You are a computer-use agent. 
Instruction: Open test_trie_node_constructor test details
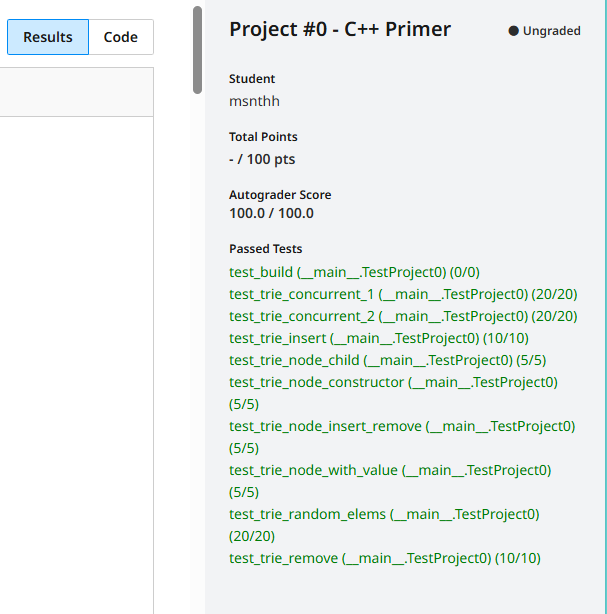pos(393,382)
